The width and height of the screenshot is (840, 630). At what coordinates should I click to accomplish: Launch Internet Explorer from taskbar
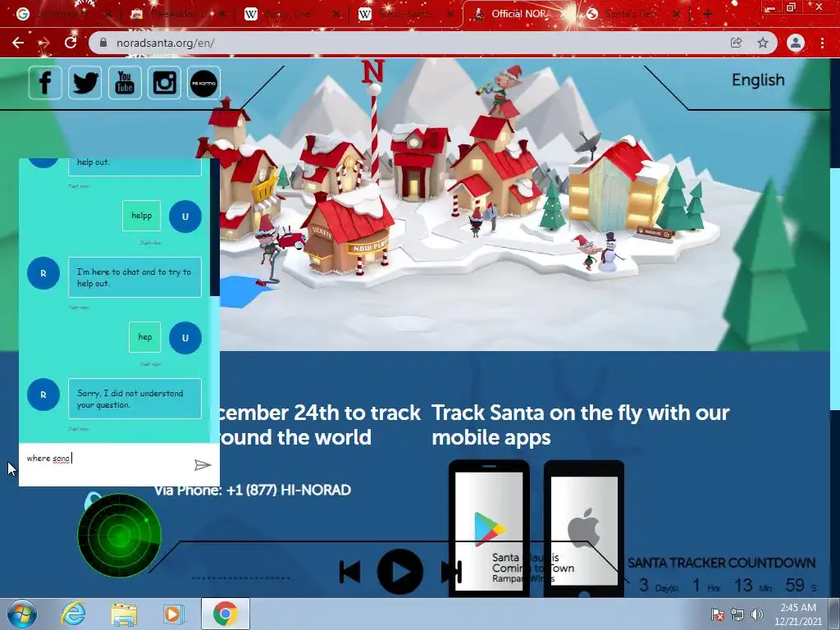coord(72,614)
